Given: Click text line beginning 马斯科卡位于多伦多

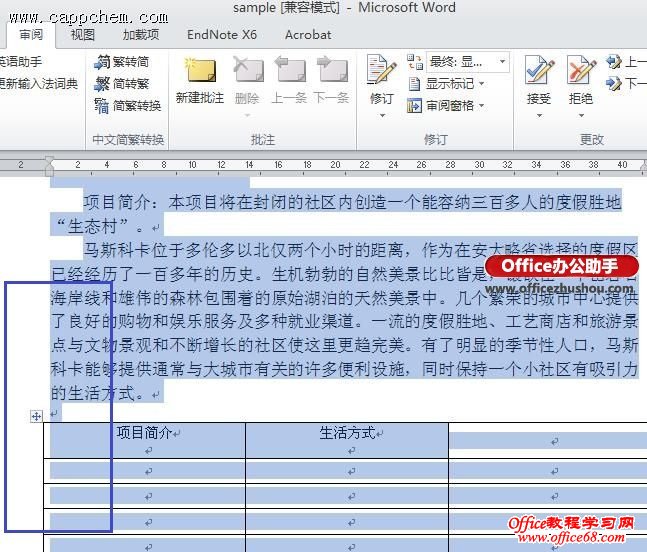Looking at the screenshot, I should (360, 250).
